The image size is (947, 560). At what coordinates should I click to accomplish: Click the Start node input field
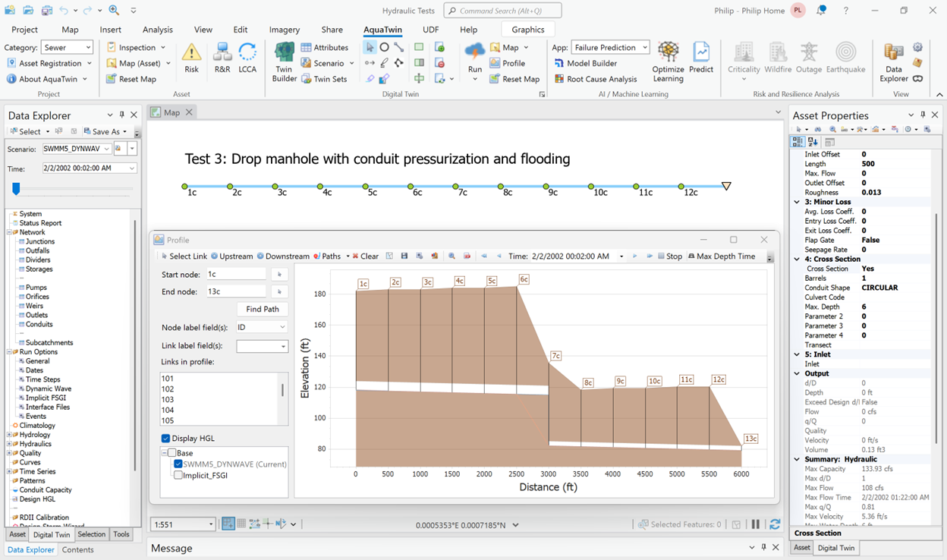click(235, 274)
